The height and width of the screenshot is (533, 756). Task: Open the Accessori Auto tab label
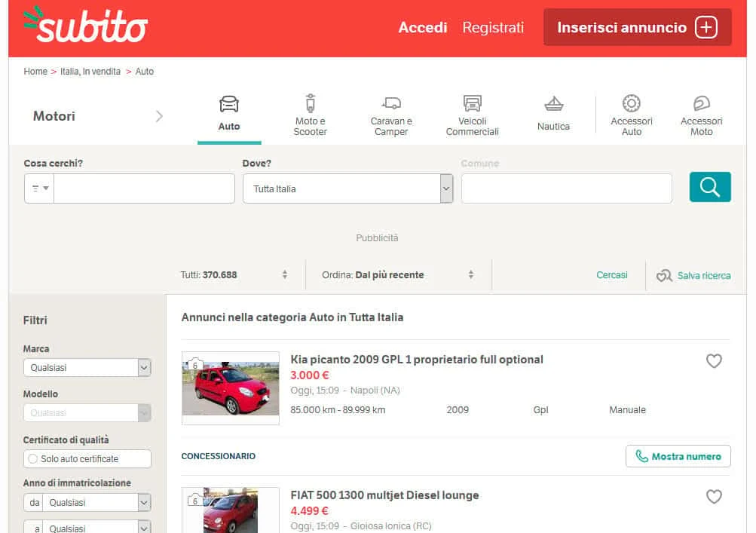(x=632, y=127)
